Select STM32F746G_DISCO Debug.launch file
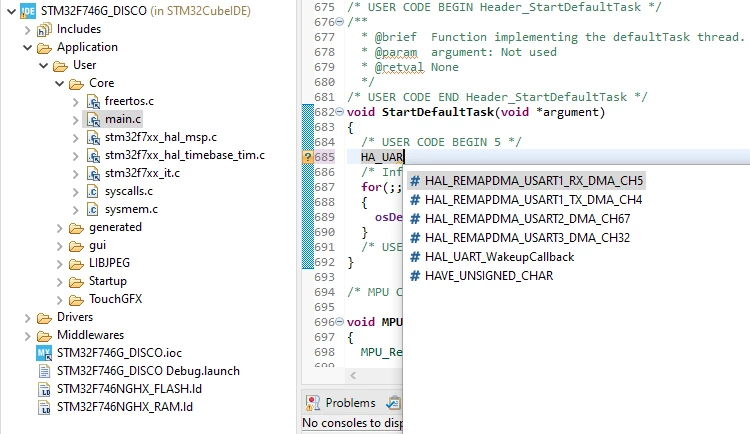This screenshot has height=434, width=750. 148,371
